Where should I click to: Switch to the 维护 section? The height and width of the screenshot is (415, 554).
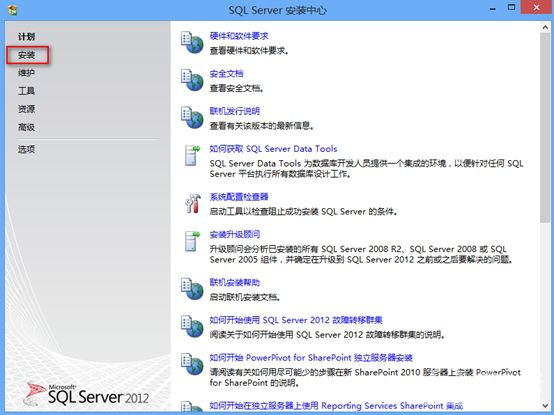coord(26,73)
